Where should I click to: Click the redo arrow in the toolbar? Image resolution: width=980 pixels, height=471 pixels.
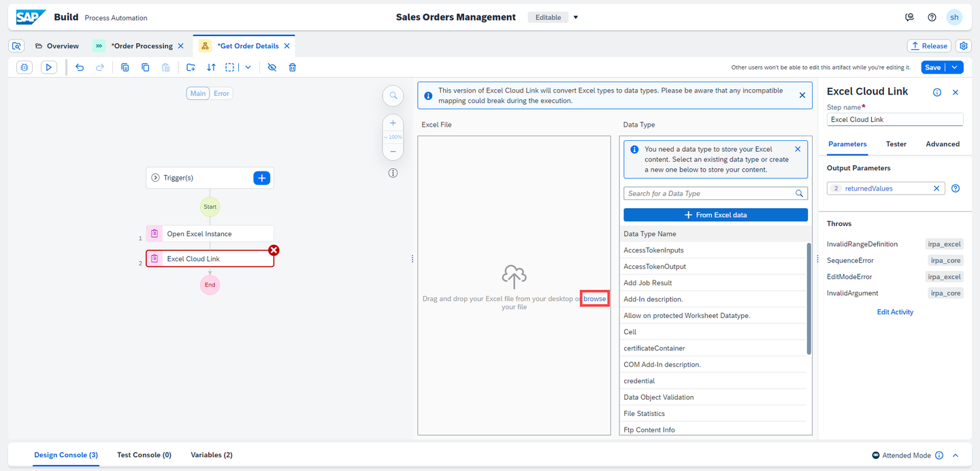(x=100, y=67)
